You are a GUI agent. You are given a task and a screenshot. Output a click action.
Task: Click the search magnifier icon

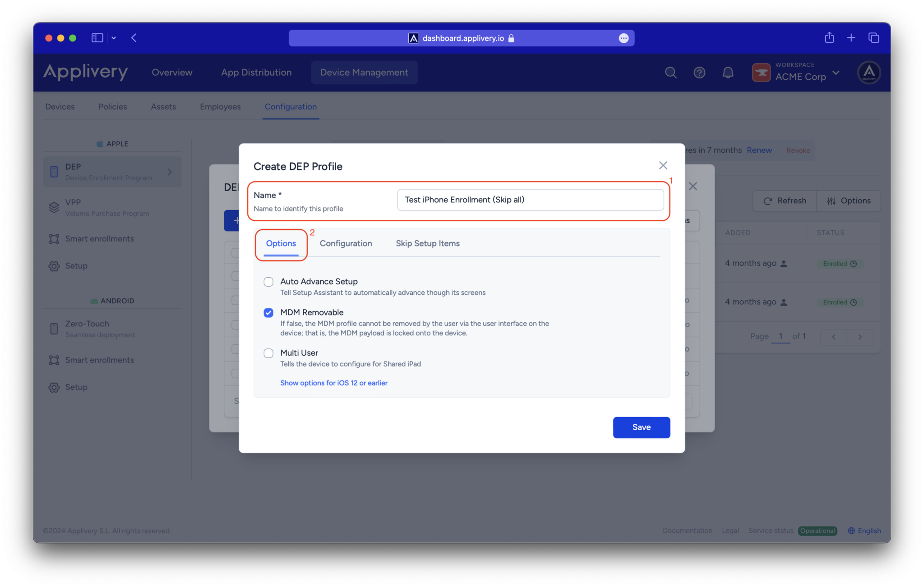coord(670,73)
